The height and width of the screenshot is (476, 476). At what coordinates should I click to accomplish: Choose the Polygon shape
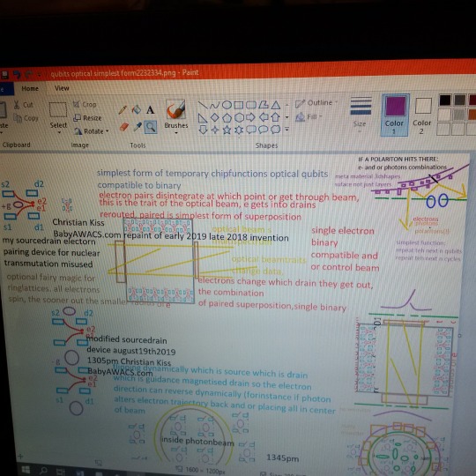click(264, 105)
